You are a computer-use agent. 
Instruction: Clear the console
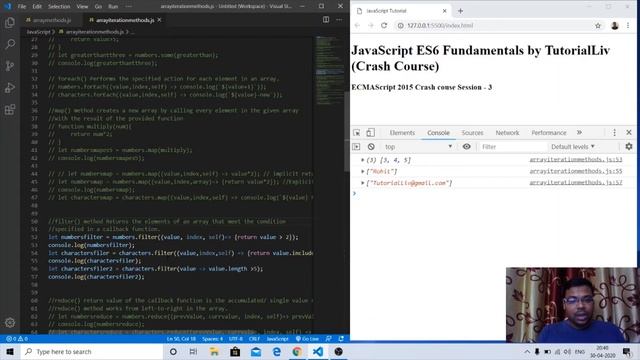point(371,147)
